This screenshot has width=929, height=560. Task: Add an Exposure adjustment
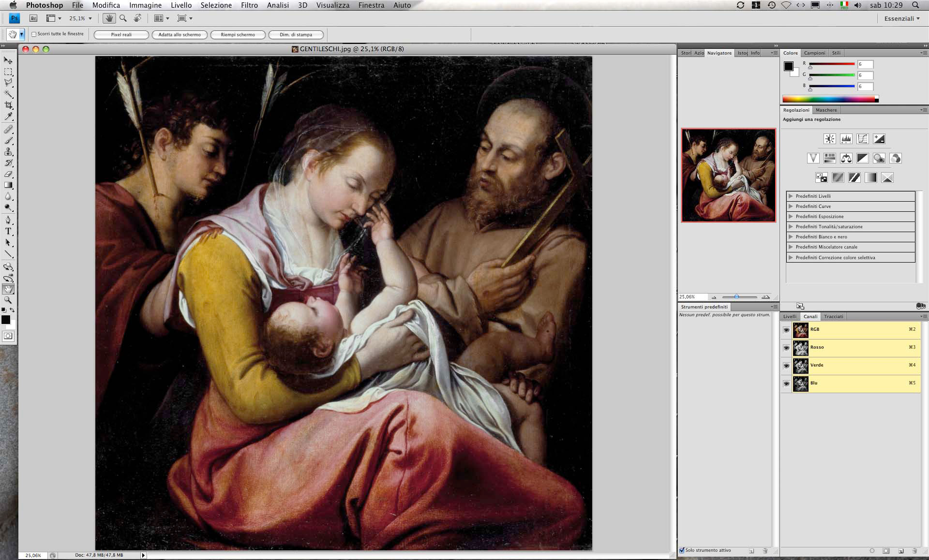click(879, 139)
